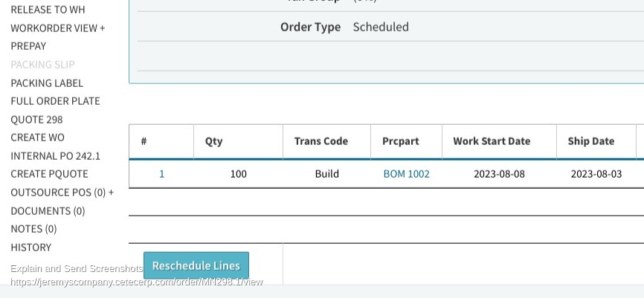
Task: Click CREATE WO in sidebar
Action: [37, 137]
